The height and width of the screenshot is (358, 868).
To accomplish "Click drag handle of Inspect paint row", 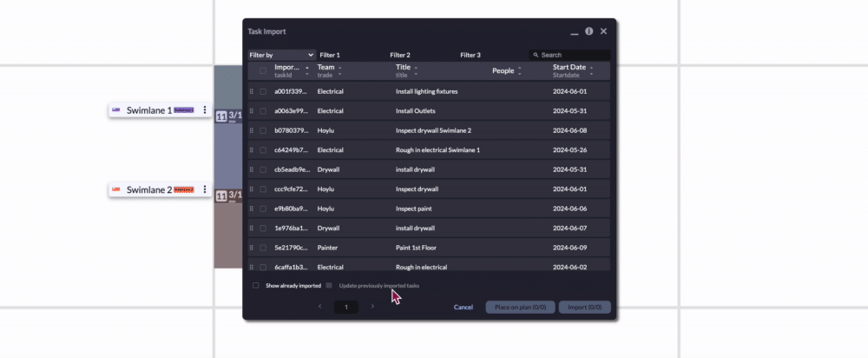I will (x=252, y=209).
